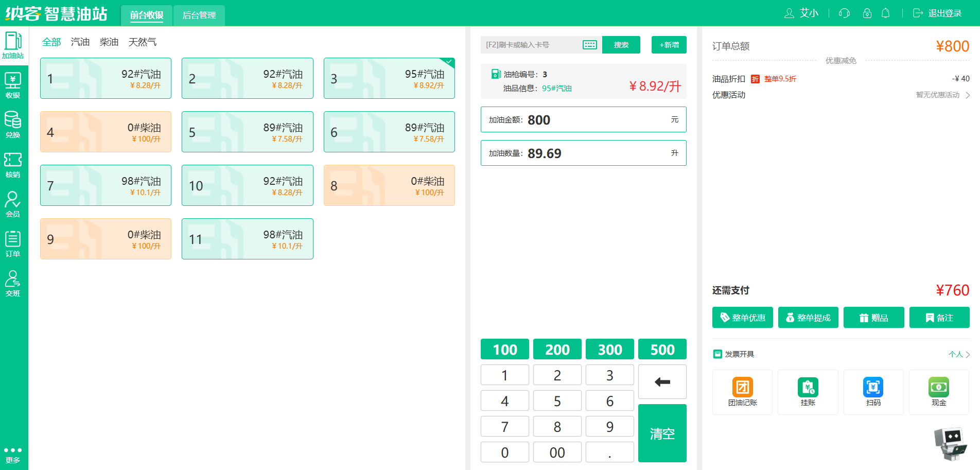This screenshot has height=470, width=980.
Task: Filter fuel guns by 柴油
Action: 109,42
